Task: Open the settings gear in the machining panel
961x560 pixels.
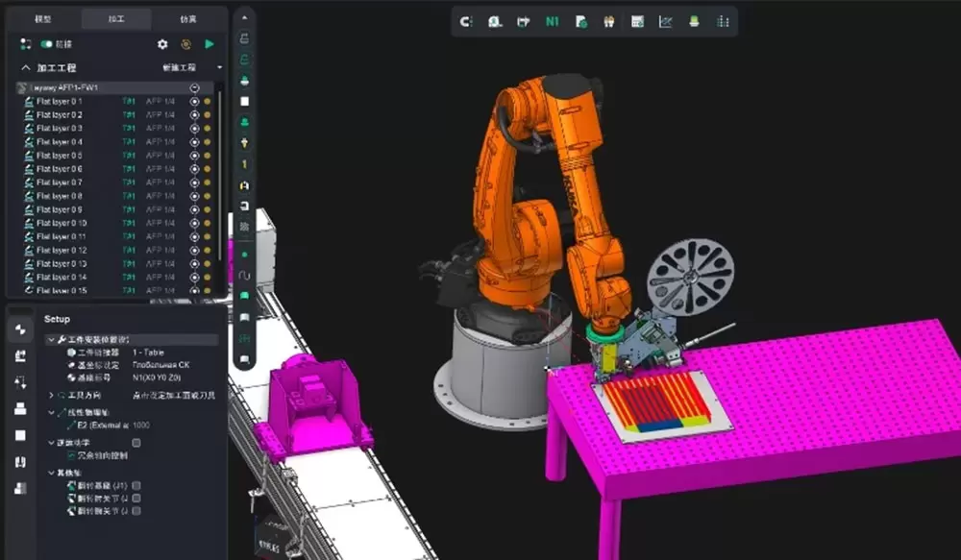Action: tap(162, 44)
